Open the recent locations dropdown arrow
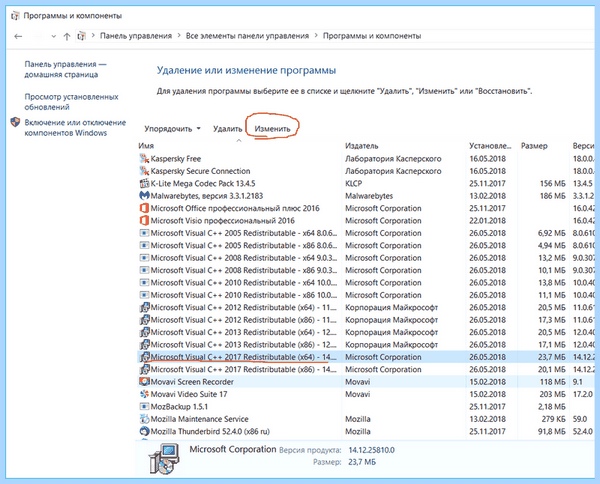 [54, 36]
